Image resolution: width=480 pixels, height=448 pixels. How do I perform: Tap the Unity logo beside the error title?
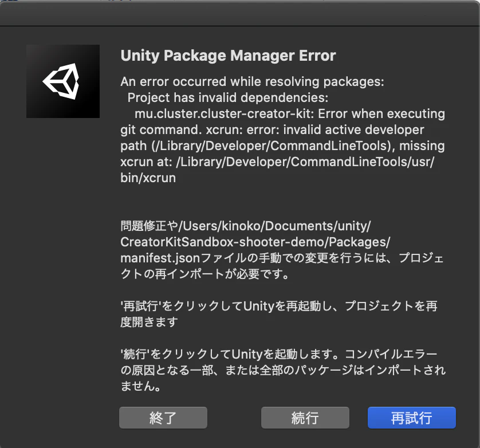click(x=62, y=81)
